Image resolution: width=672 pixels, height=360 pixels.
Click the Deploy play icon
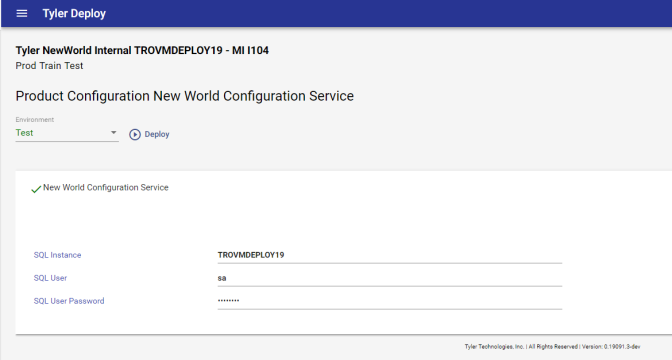(135, 135)
